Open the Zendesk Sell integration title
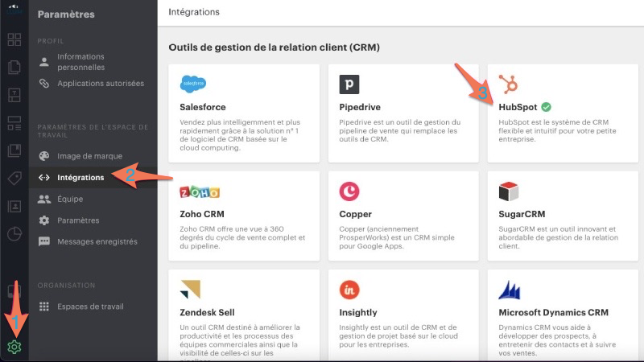This screenshot has width=644, height=362. coord(207,312)
